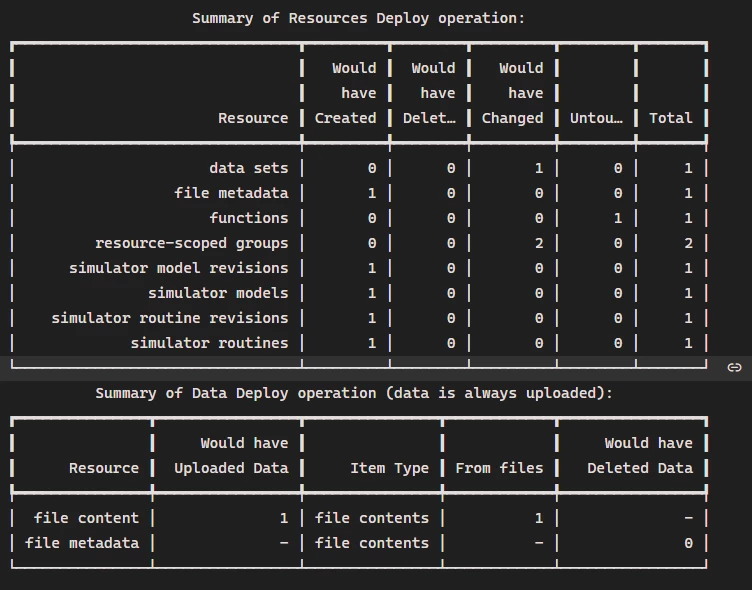Click the Summary of Data Deploy operation heading
Image resolution: width=752 pixels, height=590 pixels.
tap(354, 393)
